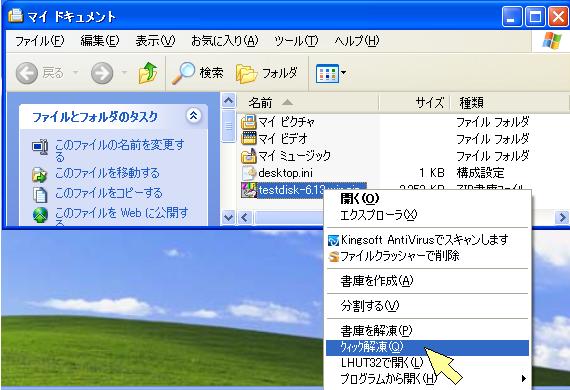Open the Forward button history dropdown
Viewport: 570px width, 390px height.
coord(124,73)
